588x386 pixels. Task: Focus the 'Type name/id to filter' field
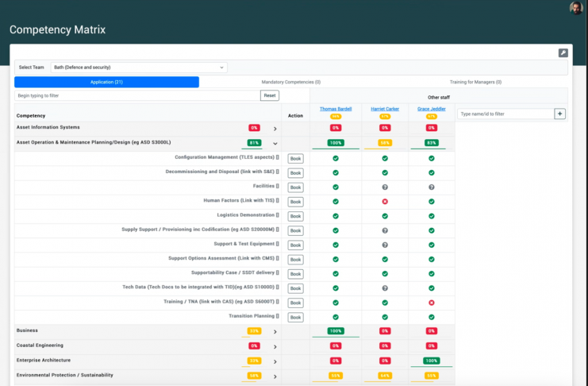505,114
